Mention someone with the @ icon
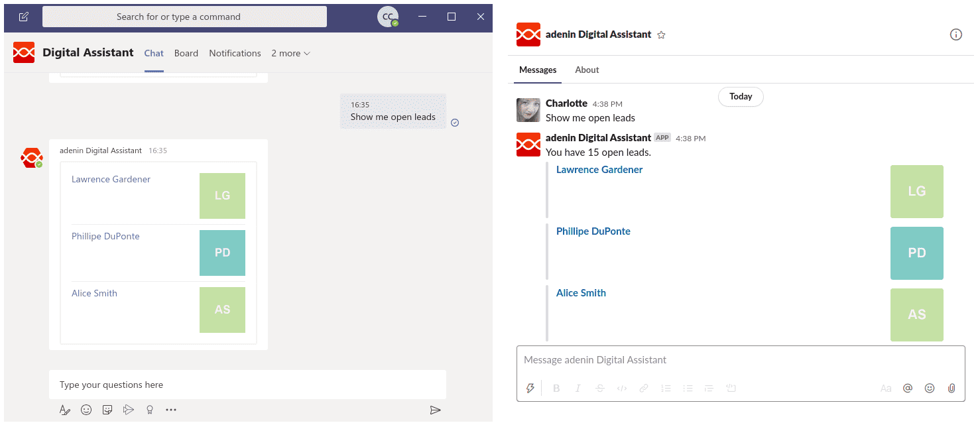The height and width of the screenshot is (427, 980). coord(908,389)
